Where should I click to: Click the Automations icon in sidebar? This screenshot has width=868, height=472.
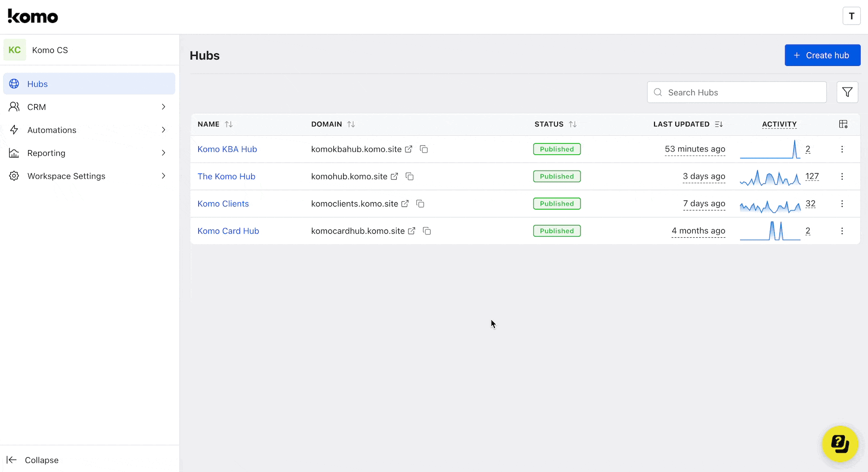(14, 130)
